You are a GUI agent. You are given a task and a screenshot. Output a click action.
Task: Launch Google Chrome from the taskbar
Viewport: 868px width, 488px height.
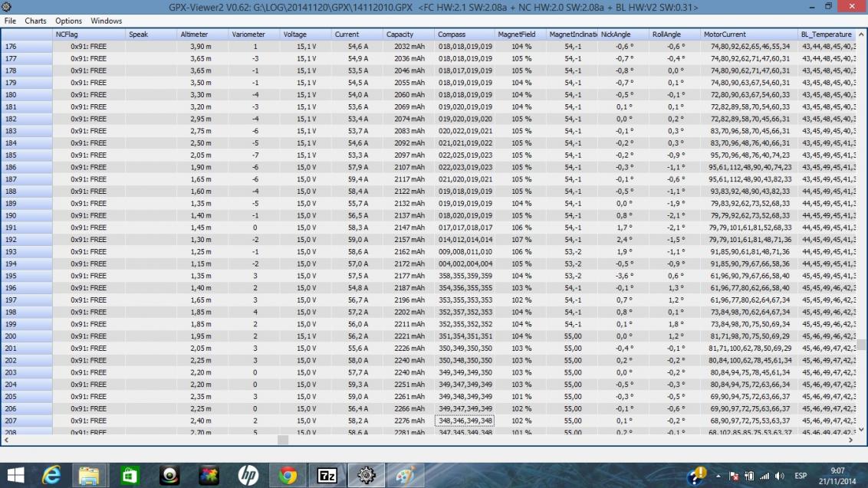tap(288, 475)
